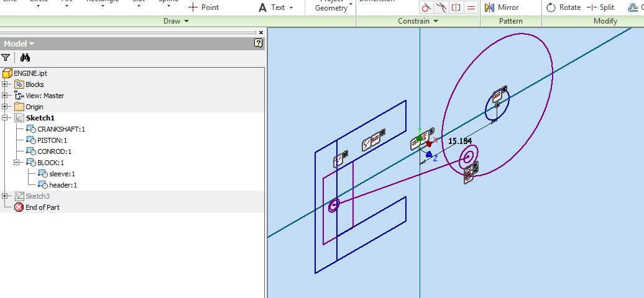
Task: Collapse the Sketch1 node
Action: coord(4,118)
